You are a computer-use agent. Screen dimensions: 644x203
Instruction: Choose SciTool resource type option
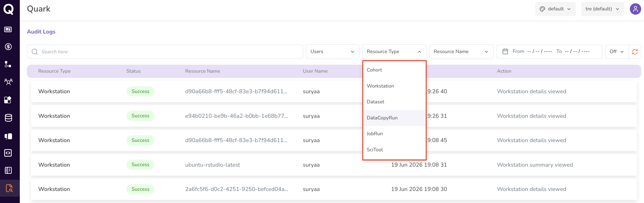394,150
